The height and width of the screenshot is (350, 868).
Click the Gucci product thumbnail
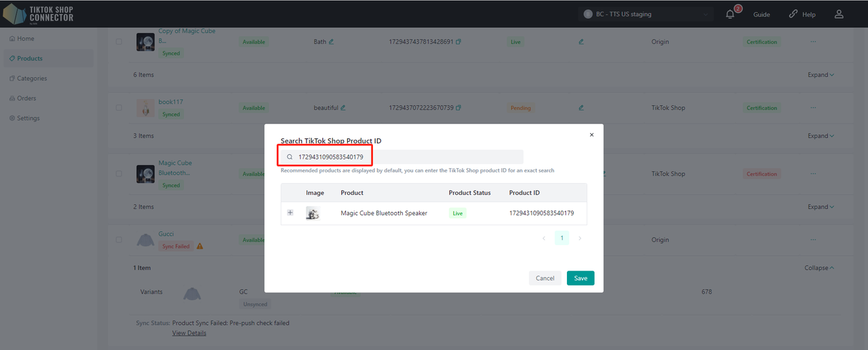point(145,239)
